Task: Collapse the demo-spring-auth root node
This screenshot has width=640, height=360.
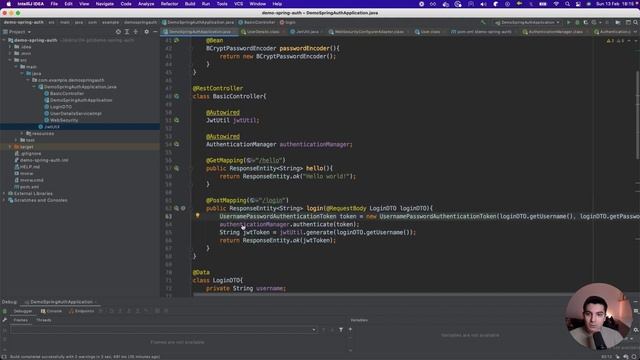Action: (x=4, y=40)
